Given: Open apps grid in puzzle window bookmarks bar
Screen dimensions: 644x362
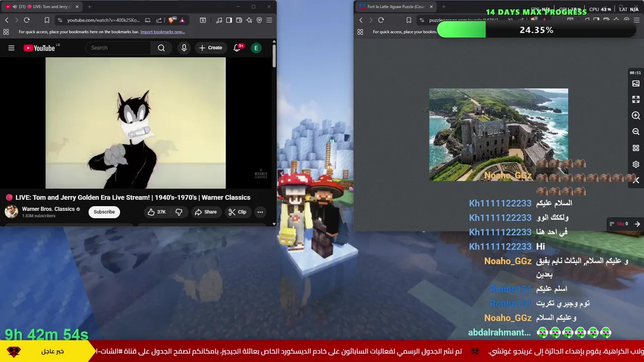Looking at the screenshot, I should 360,32.
